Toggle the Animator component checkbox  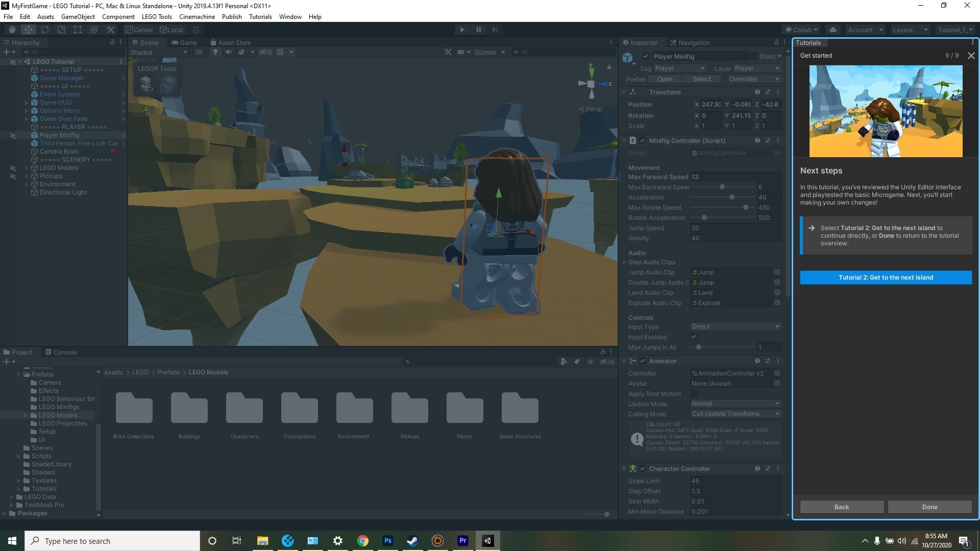coord(643,361)
